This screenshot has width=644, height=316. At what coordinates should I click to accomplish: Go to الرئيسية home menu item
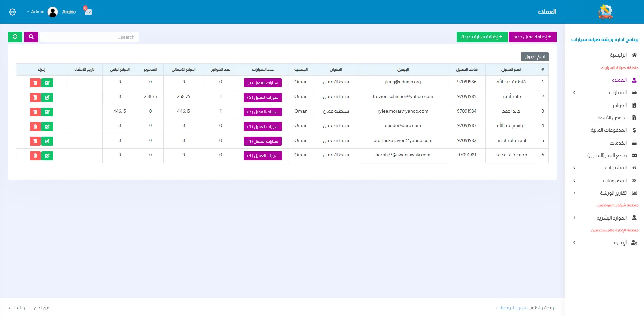(618, 55)
